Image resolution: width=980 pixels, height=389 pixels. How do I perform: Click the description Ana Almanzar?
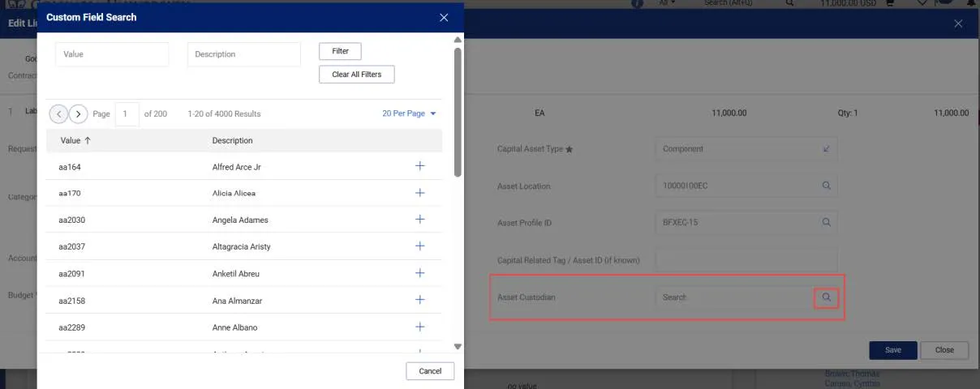pyautogui.click(x=237, y=301)
